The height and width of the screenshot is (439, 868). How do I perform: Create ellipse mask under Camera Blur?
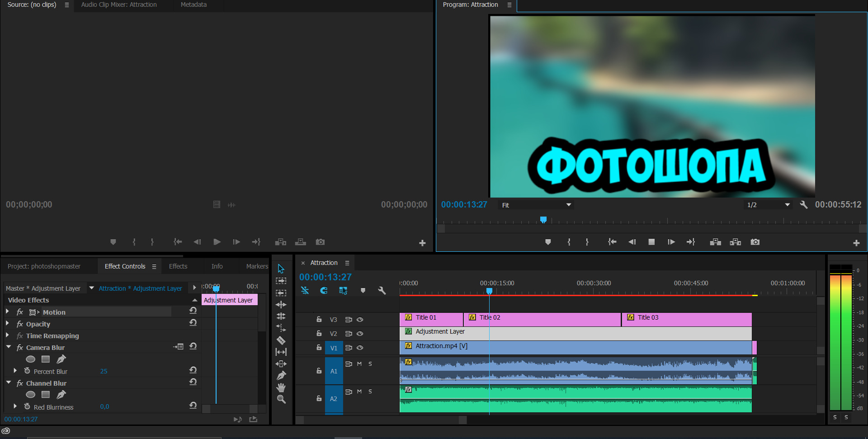tap(31, 359)
